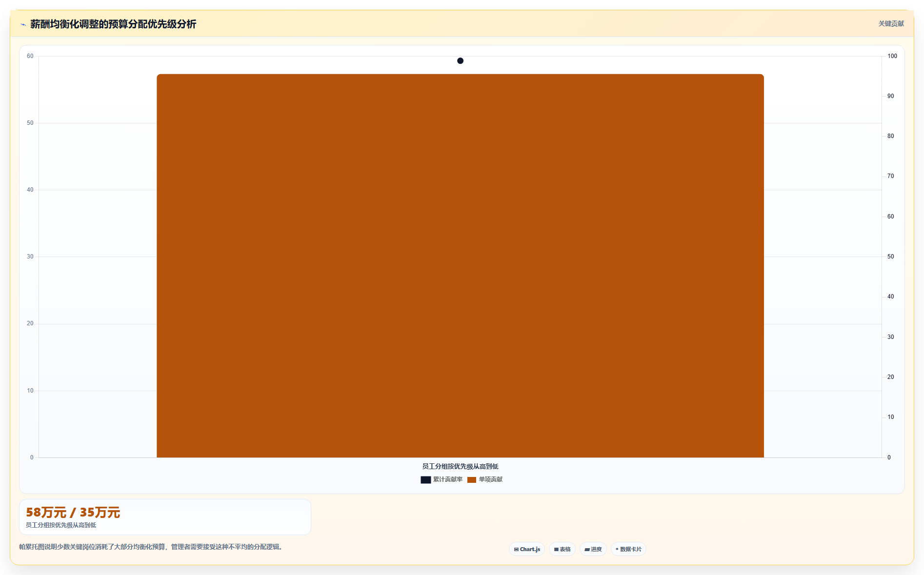Click the dark cumulative data point
Image resolution: width=924 pixels, height=575 pixels.
[460, 61]
